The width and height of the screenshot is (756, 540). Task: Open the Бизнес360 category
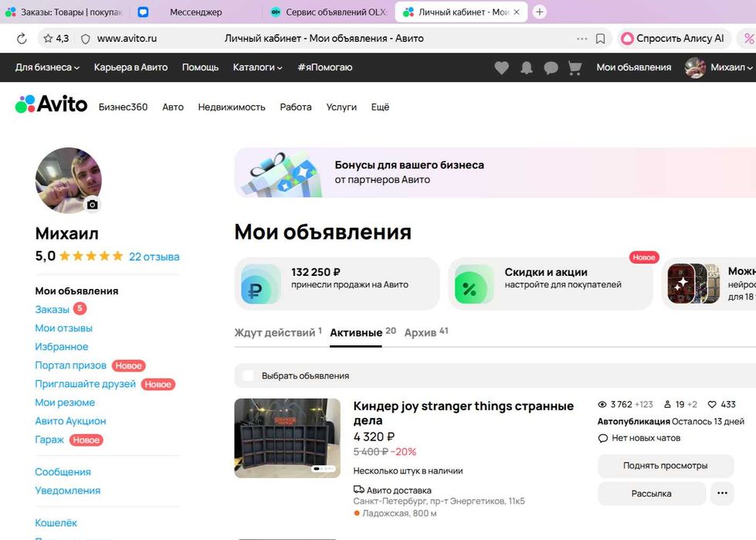tap(123, 107)
